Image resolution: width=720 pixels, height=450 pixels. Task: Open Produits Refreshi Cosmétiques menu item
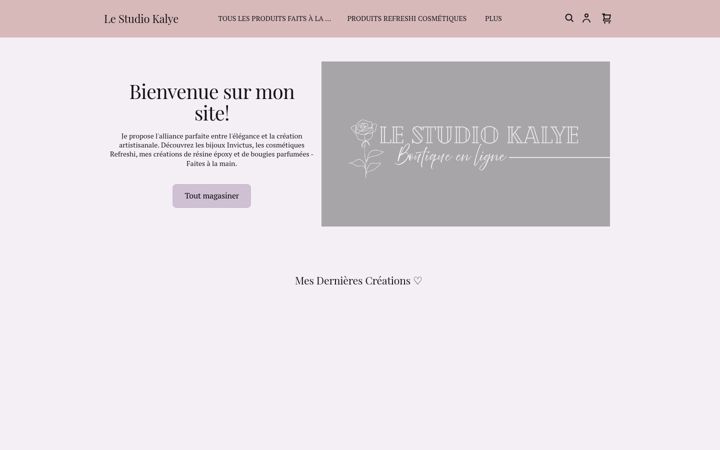tap(407, 19)
